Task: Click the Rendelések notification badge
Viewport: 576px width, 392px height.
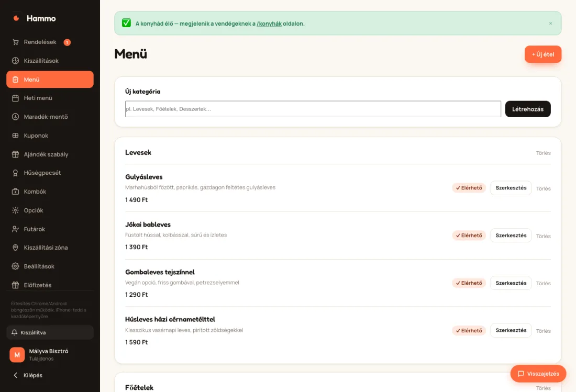Action: (x=67, y=42)
